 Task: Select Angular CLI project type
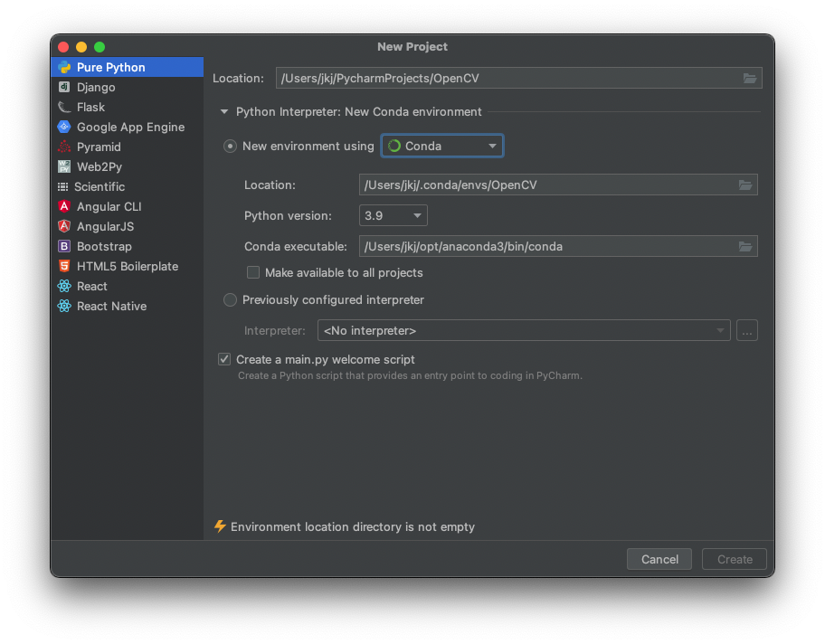[128, 206]
